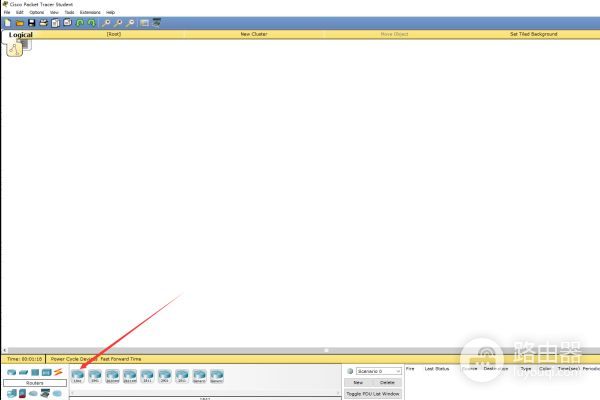Open the Options menu
600x400 pixels.
pos(37,12)
